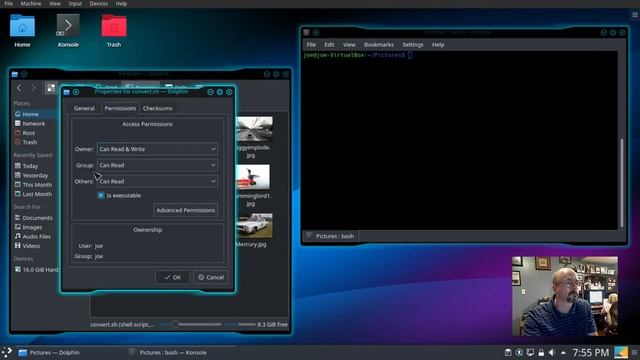Cancel the Properties dialog
The image size is (640, 360).
click(x=211, y=277)
